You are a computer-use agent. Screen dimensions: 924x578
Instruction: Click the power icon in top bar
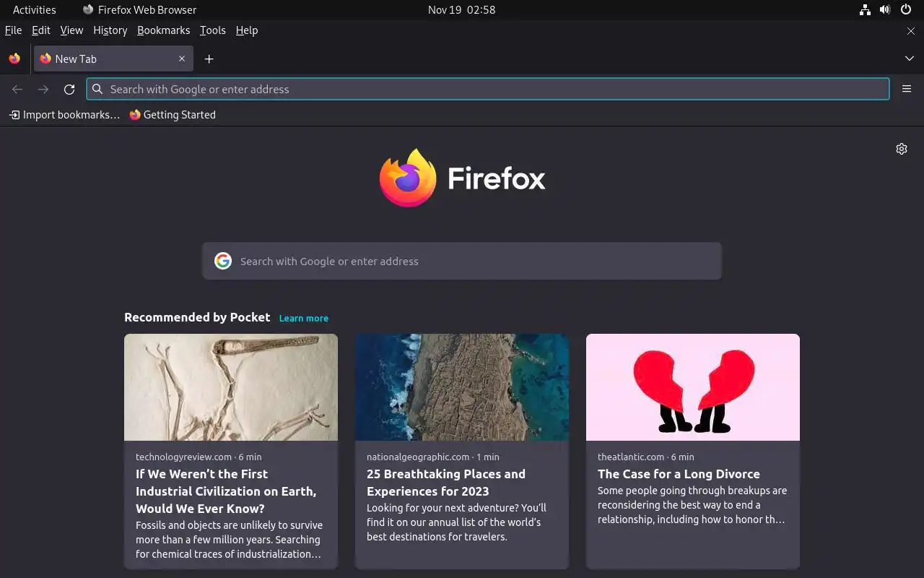coord(906,10)
